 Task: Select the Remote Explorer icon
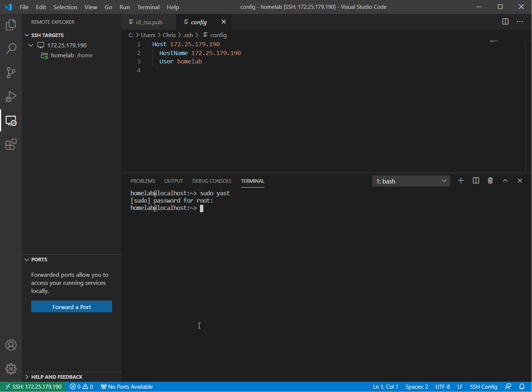[x=11, y=121]
